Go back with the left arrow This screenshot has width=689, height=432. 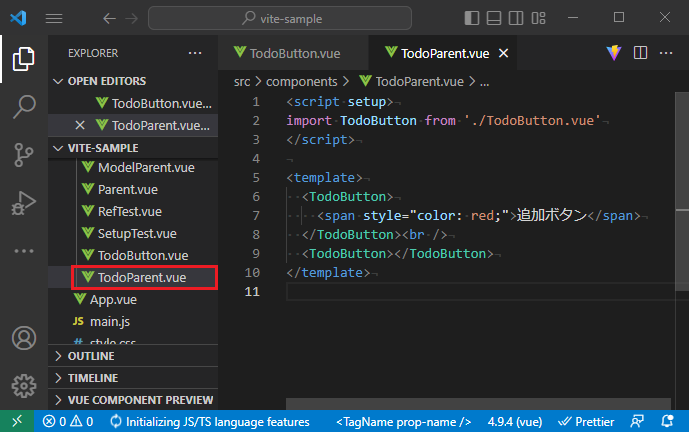(x=109, y=18)
